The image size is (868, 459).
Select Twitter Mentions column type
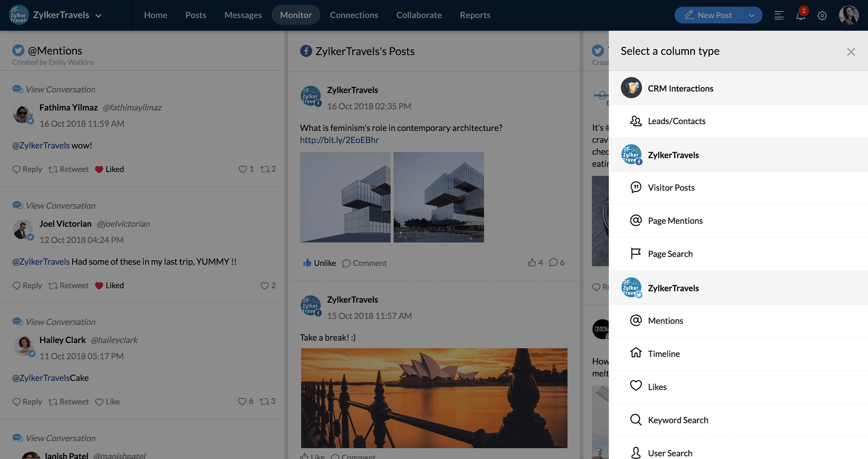click(x=738, y=321)
